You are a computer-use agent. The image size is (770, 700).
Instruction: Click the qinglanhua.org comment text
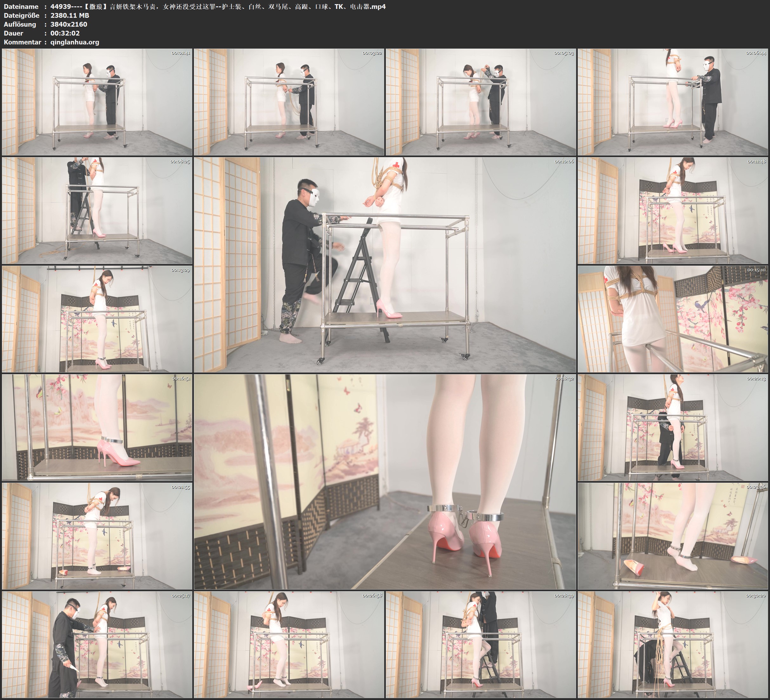(x=75, y=42)
